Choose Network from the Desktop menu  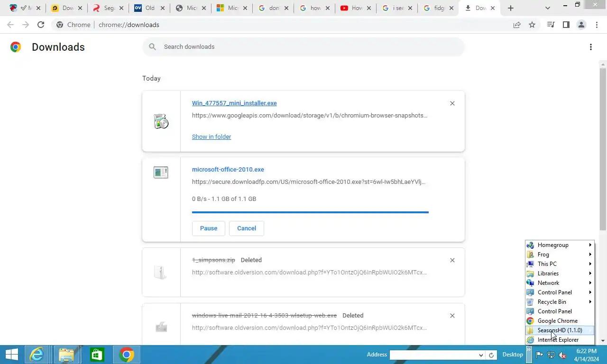tap(560, 283)
